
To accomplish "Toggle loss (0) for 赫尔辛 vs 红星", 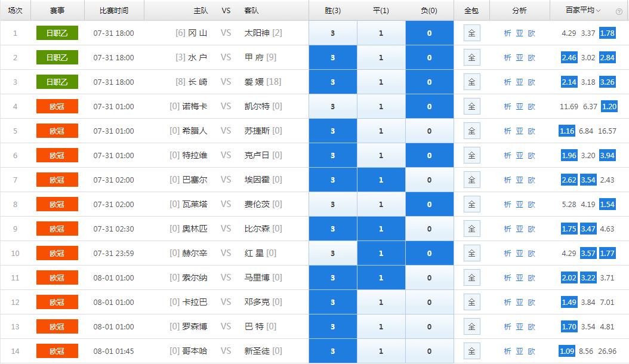I will [x=429, y=253].
